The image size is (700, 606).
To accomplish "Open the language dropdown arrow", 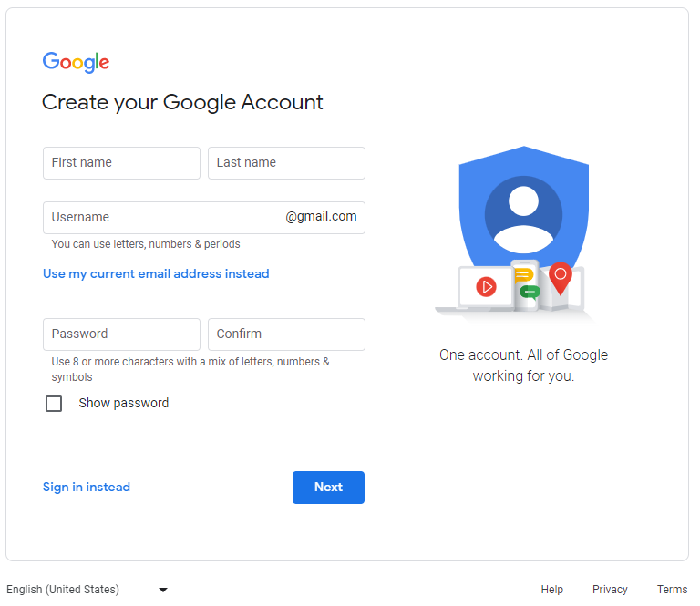I will pos(163,590).
